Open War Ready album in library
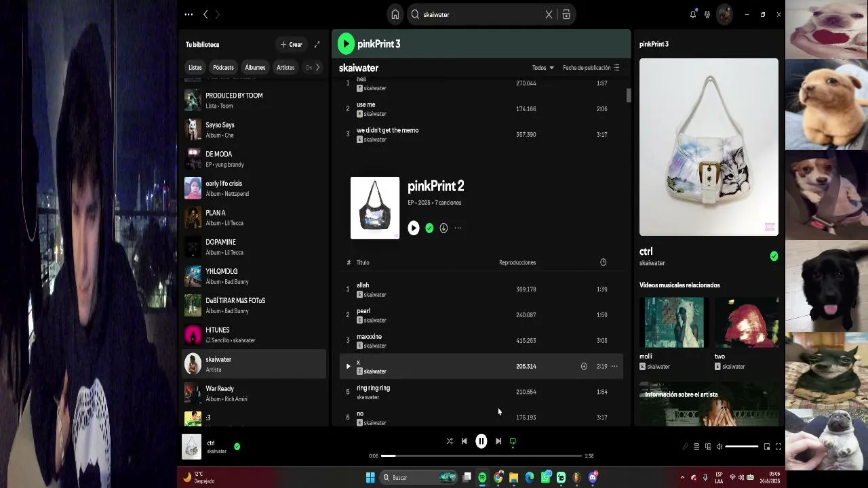868x488 pixels. (x=255, y=393)
